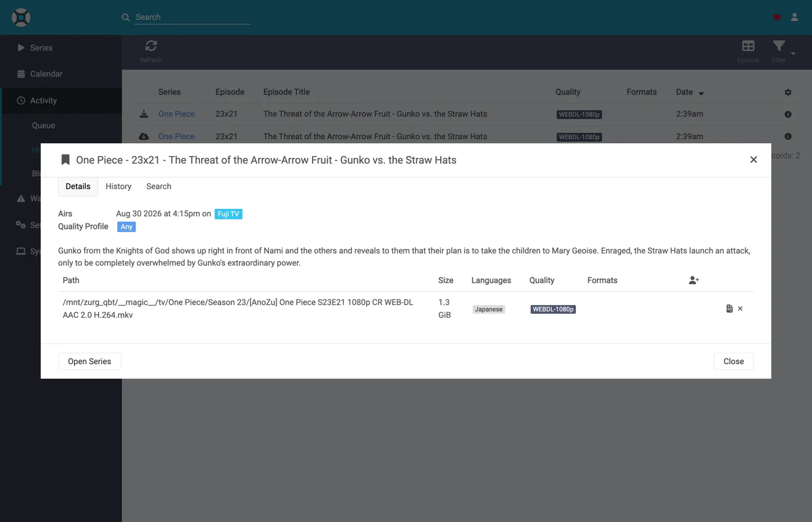Open Queue under Activity
This screenshot has width=812, height=522.
(43, 125)
